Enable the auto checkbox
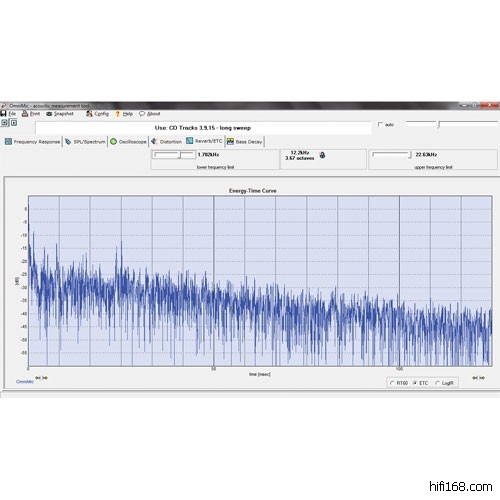The image size is (500, 500). click(380, 125)
